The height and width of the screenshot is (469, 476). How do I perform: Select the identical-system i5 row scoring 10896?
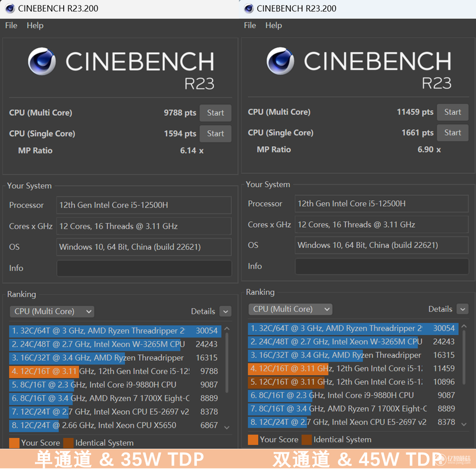[x=353, y=382]
